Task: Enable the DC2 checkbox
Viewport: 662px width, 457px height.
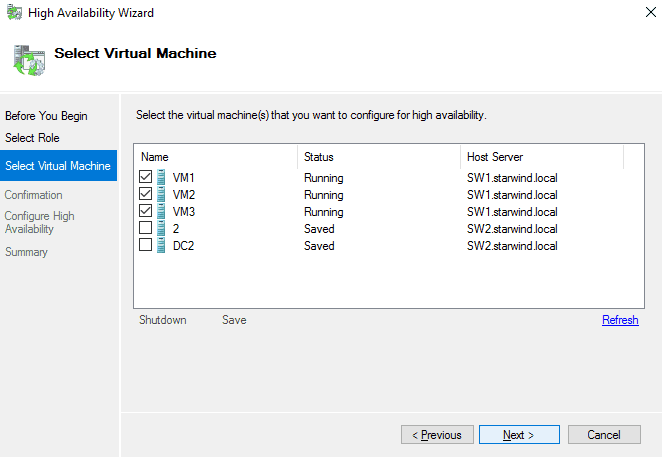Action: pos(146,246)
